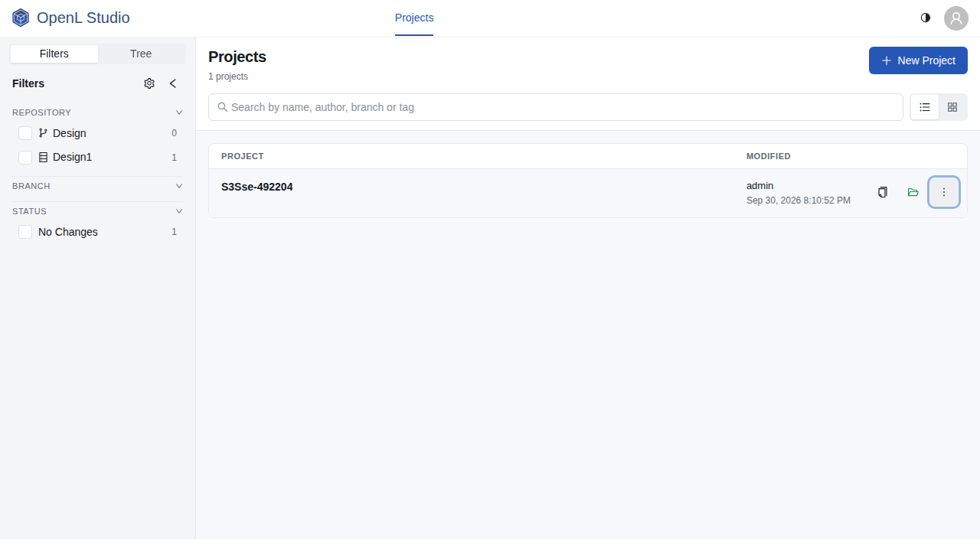Viewport: 980px width, 551px height.
Task: Click the New Project button
Action: coord(918,60)
